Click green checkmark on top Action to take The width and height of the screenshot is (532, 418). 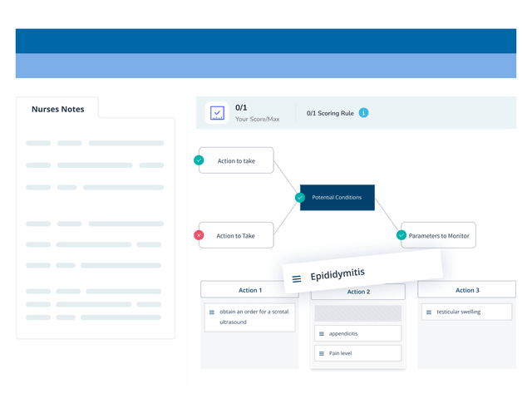[x=199, y=160]
